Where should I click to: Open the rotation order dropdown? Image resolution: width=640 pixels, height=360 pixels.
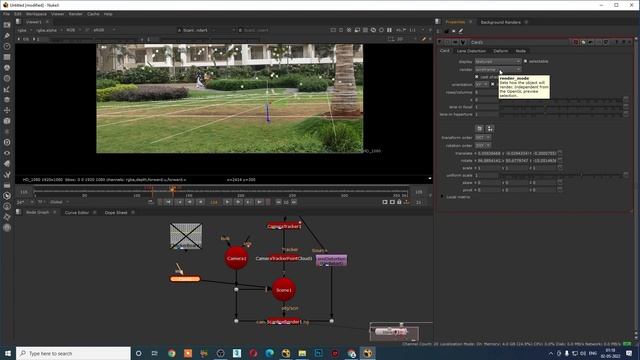(483, 145)
